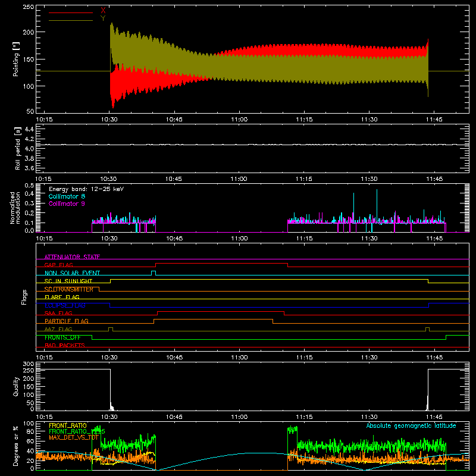The width and height of the screenshot is (476, 476).
Task: Click the red X legend line sample
Action: point(71,12)
